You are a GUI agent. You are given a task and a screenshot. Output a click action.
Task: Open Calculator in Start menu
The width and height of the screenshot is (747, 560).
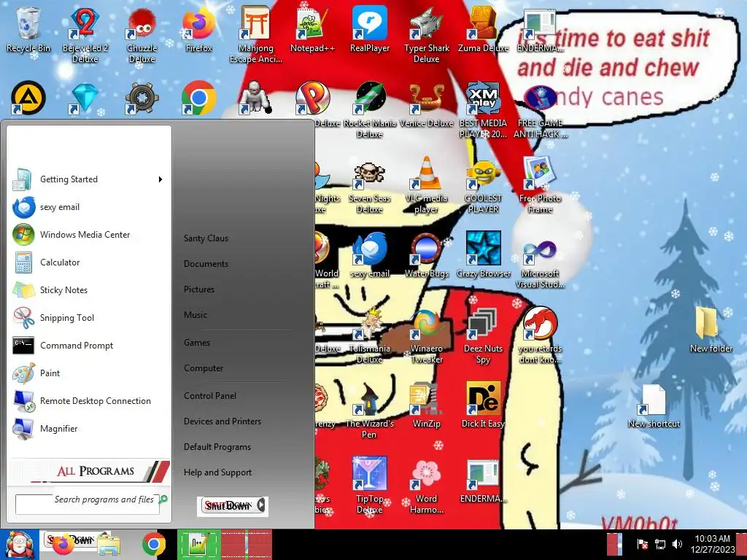(x=88, y=262)
